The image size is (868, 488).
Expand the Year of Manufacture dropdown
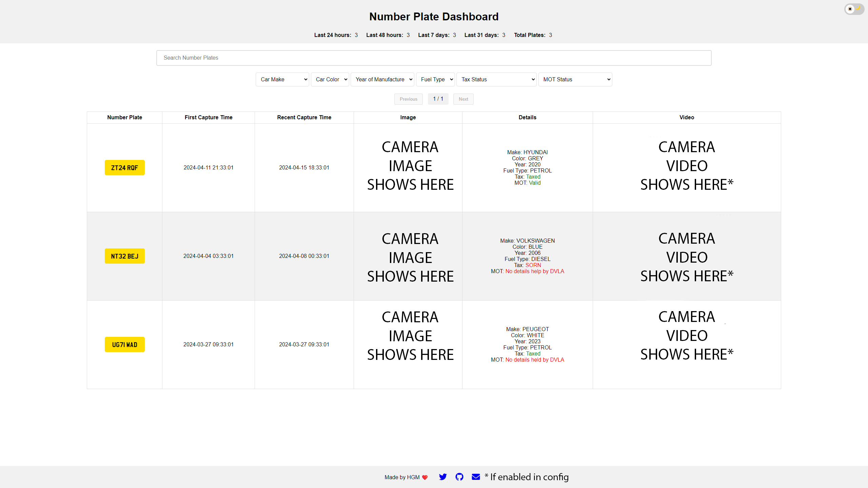click(x=382, y=79)
